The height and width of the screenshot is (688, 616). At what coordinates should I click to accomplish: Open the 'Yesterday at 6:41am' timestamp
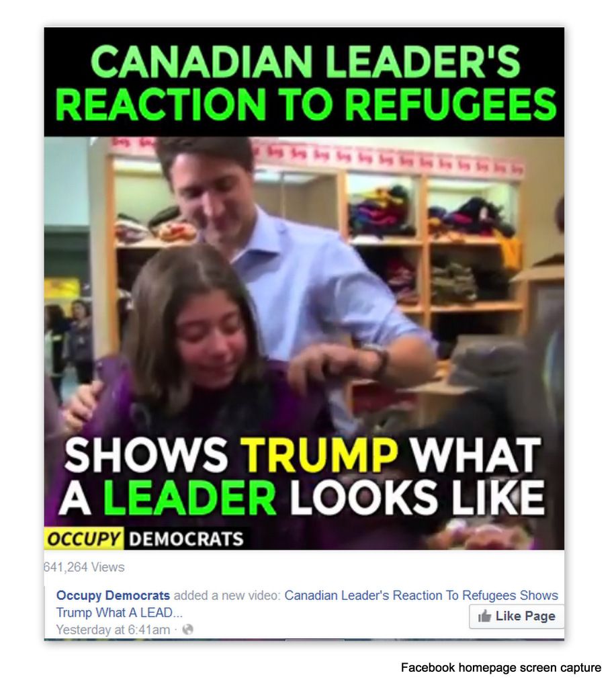(113, 630)
